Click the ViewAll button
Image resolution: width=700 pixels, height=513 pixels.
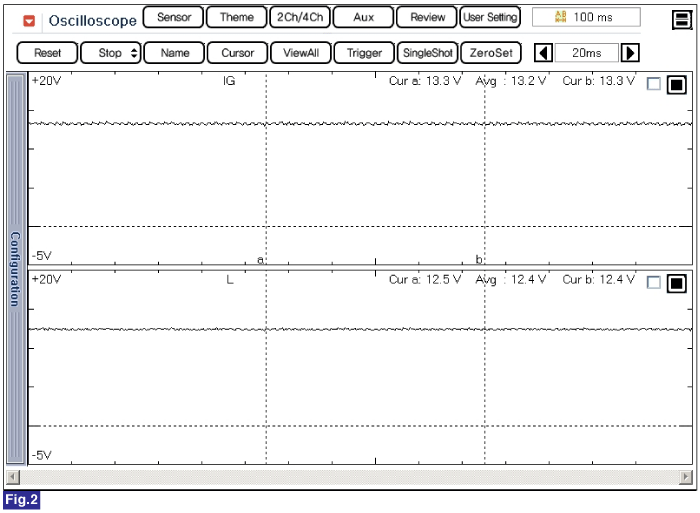(x=301, y=53)
